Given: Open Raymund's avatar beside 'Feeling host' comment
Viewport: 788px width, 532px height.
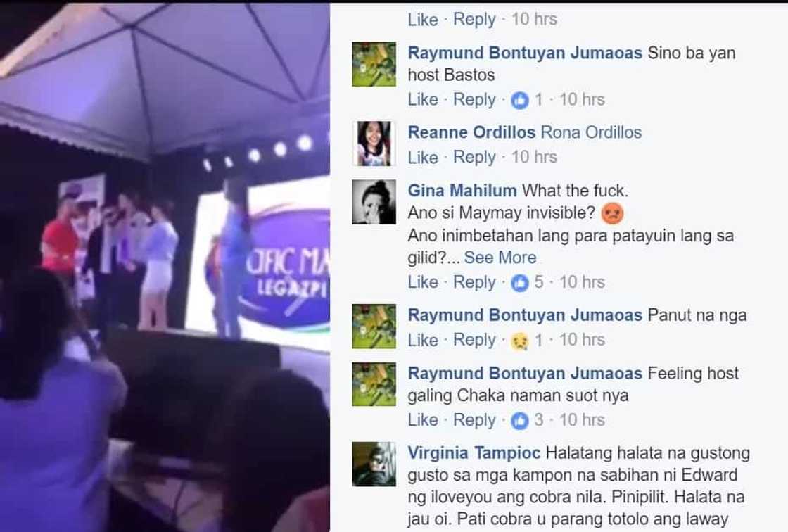Looking at the screenshot, I should pyautogui.click(x=374, y=384).
